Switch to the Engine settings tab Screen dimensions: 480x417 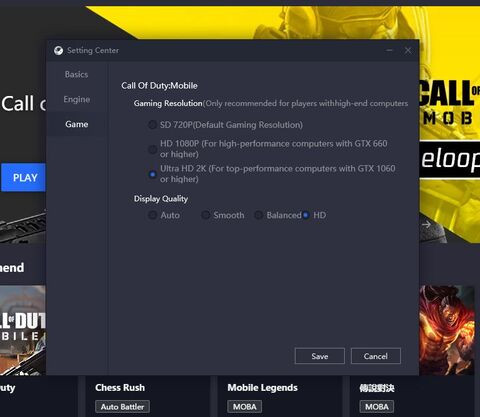pyautogui.click(x=76, y=99)
